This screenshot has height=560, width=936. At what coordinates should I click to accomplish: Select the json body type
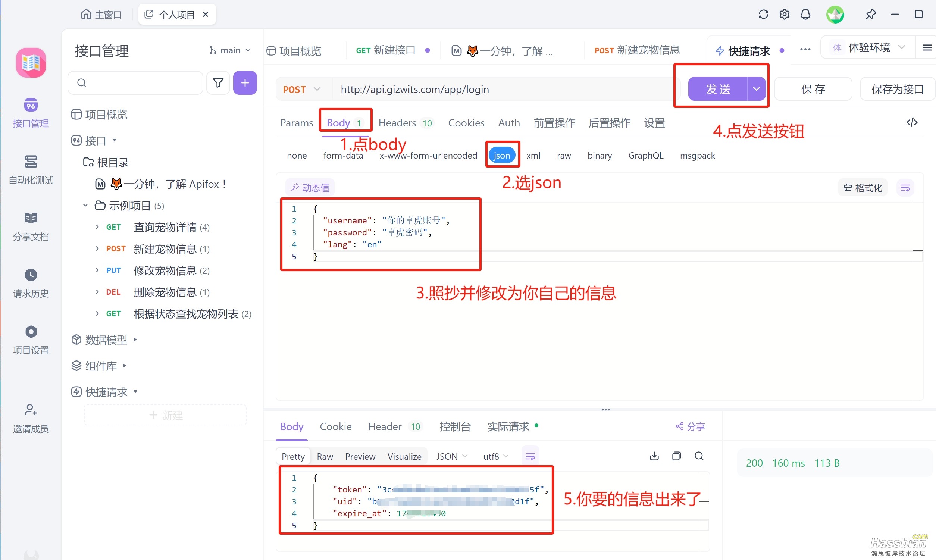point(502,156)
